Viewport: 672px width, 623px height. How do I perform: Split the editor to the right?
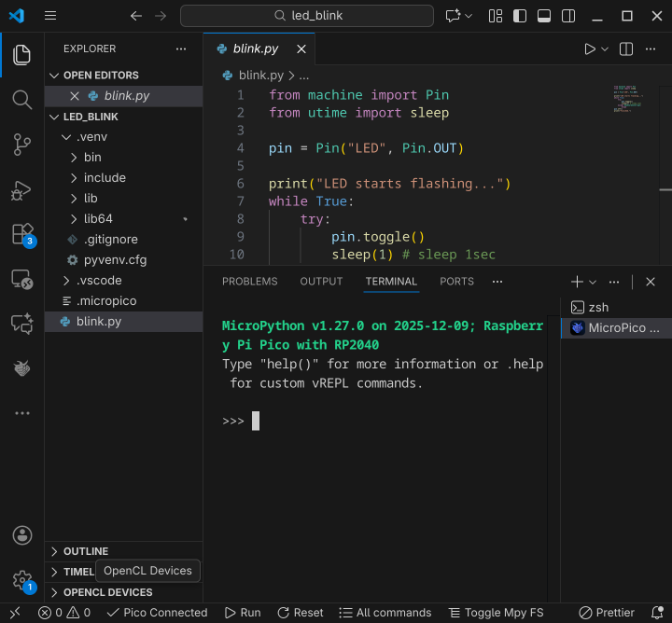coord(626,49)
